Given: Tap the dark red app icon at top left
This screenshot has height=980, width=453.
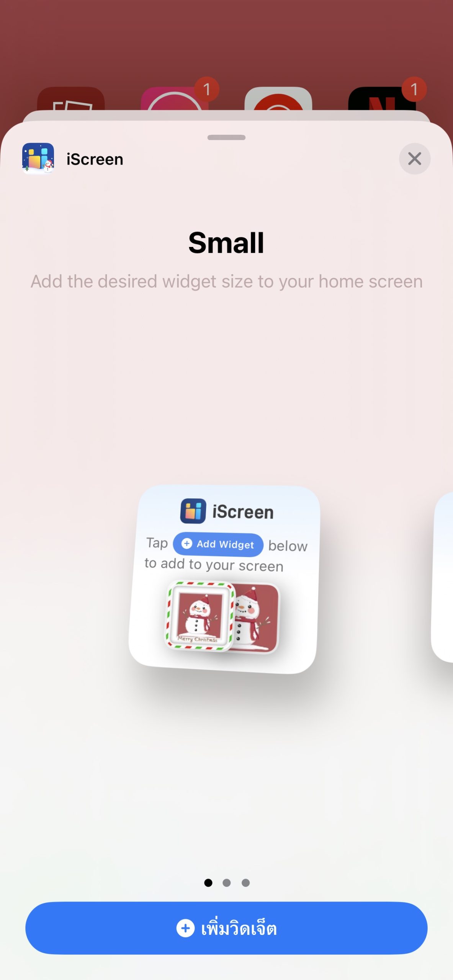Looking at the screenshot, I should [71, 99].
